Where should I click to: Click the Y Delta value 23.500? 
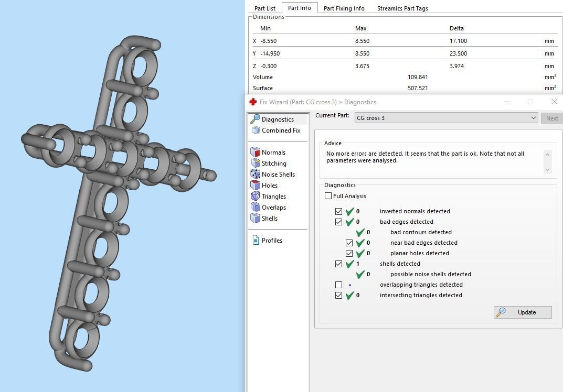(458, 53)
